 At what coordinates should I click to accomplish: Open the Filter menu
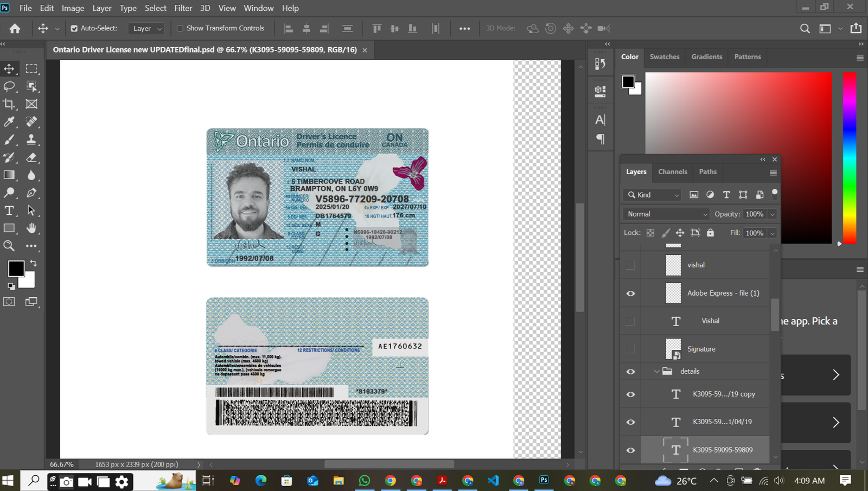183,8
